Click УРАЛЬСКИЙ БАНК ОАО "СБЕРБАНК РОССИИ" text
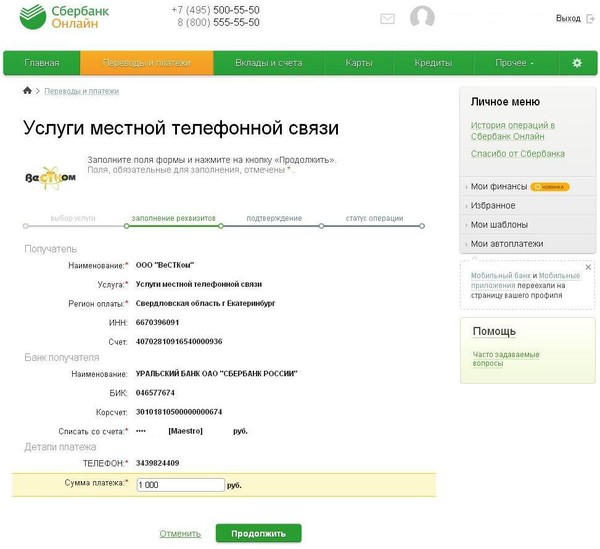600x549 pixels. tap(217, 373)
